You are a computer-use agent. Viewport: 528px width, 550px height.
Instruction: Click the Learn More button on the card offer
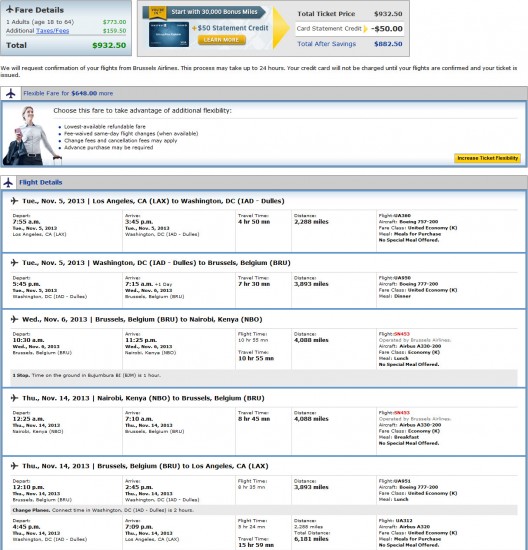click(221, 40)
